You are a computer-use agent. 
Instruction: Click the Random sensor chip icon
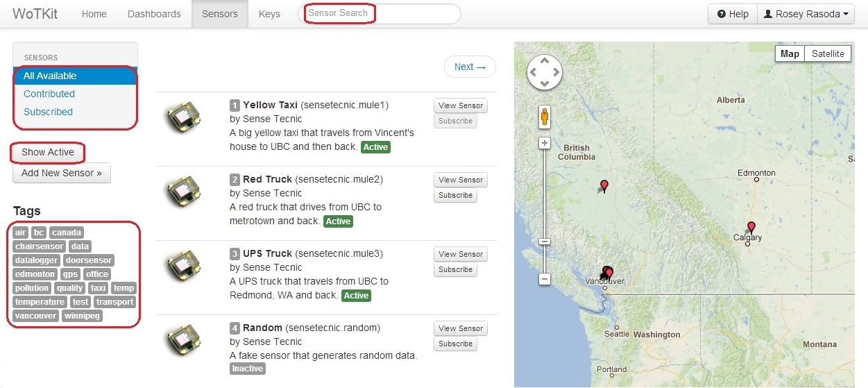[182, 341]
